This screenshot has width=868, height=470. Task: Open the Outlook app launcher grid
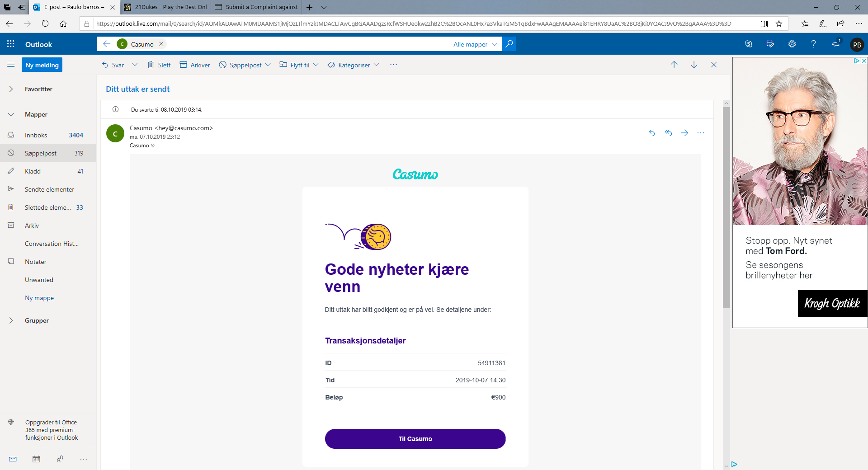(11, 44)
